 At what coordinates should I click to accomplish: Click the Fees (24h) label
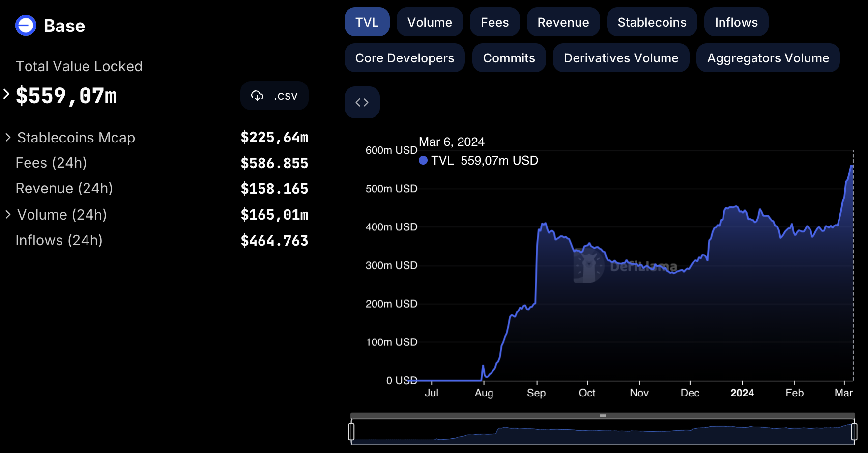(51, 163)
